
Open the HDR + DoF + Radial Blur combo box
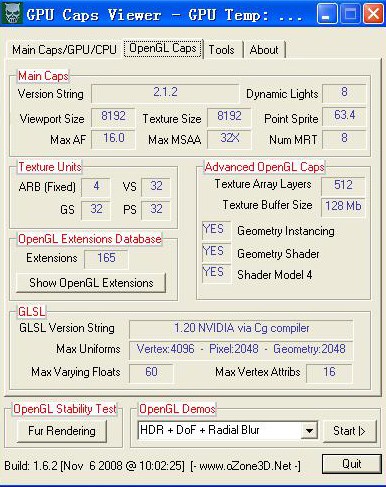(x=227, y=431)
